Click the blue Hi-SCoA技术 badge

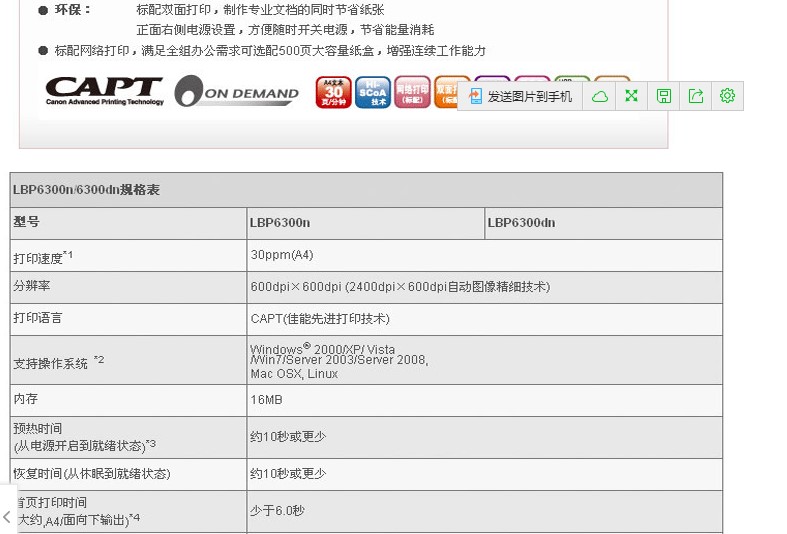tap(372, 92)
